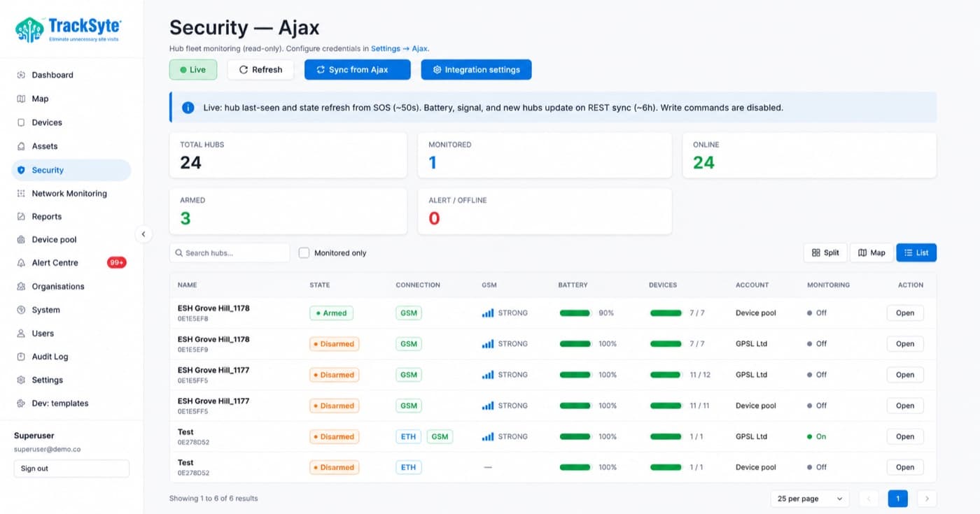Open the Armed ESH Grove Hill_1178 hub
The image size is (980, 514).
(x=905, y=313)
